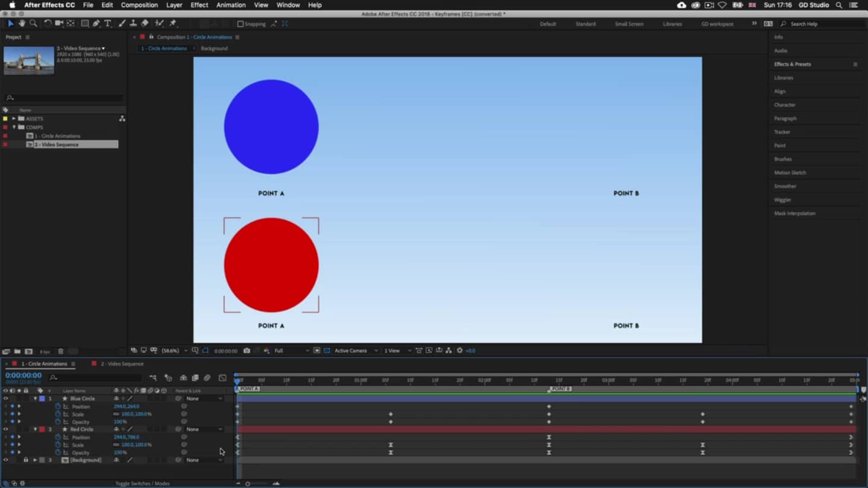The width and height of the screenshot is (868, 488).
Task: Select the Type tool
Action: [x=108, y=23]
